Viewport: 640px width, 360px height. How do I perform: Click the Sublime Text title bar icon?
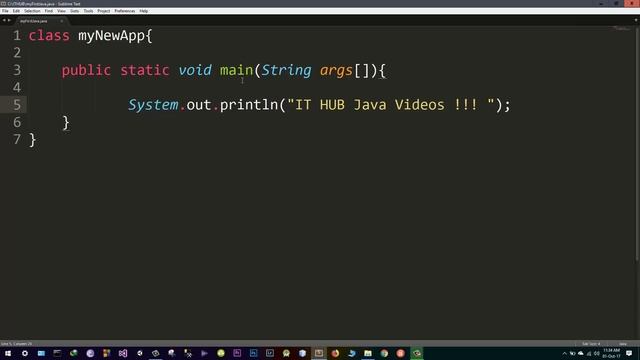pos(3,4)
